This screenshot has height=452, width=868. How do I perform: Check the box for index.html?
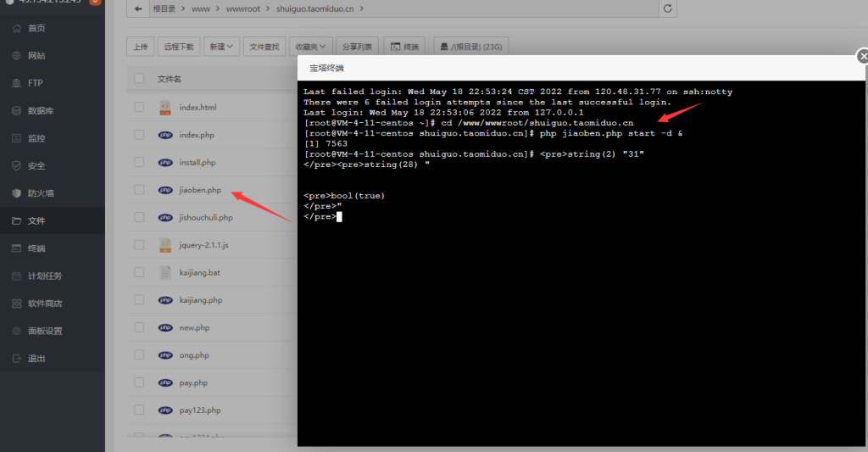pos(139,108)
